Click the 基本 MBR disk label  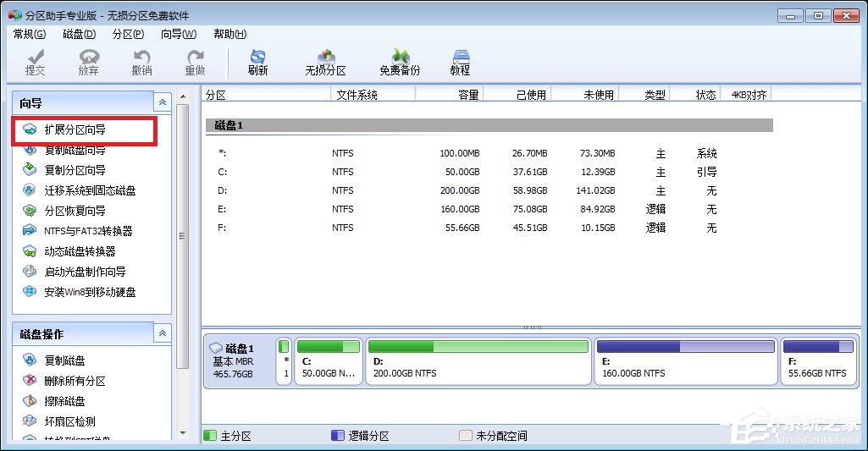[x=233, y=361]
